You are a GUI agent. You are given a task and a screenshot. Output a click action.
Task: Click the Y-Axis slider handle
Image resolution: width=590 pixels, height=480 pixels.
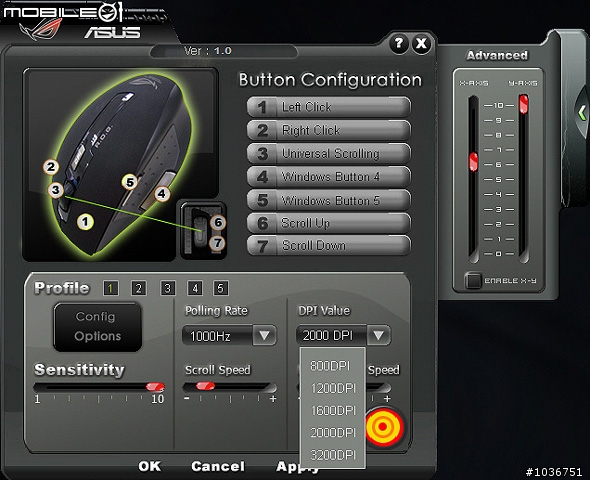[523, 104]
